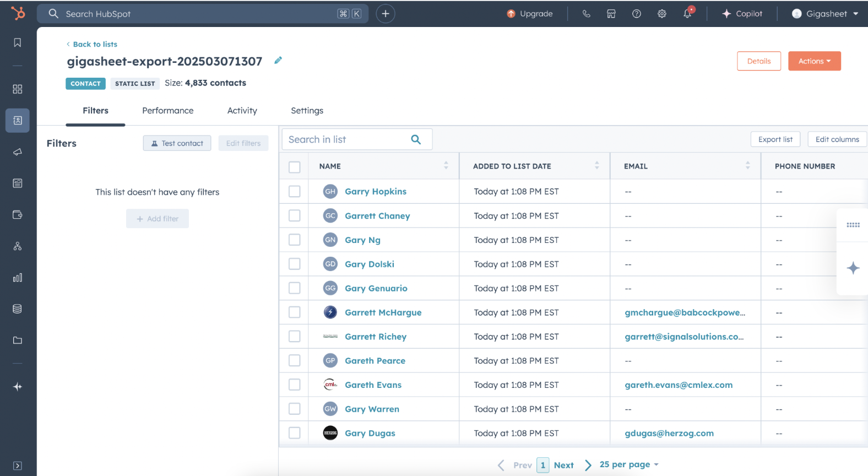Click the gareth.evans@cmlex.com email link

click(x=679, y=385)
